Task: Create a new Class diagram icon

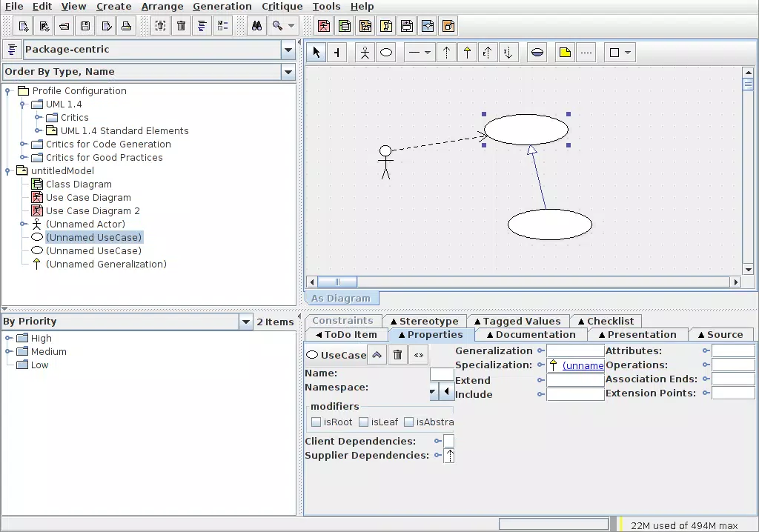Action: (345, 26)
